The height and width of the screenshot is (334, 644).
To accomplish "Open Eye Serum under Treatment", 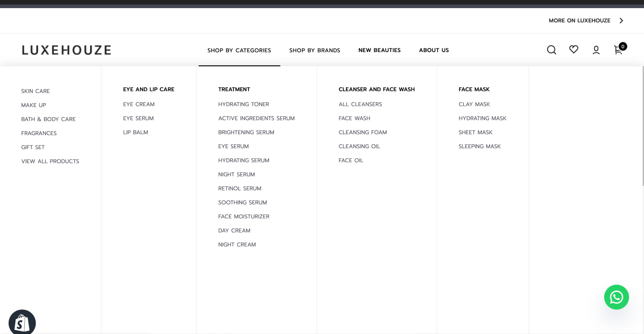I will [233, 146].
